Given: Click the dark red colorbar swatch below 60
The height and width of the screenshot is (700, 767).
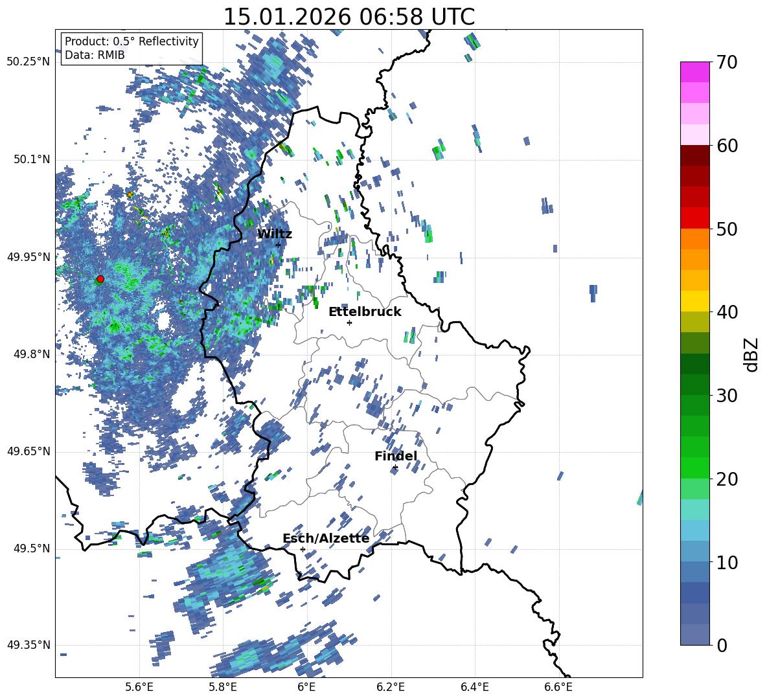Looking at the screenshot, I should [x=694, y=155].
